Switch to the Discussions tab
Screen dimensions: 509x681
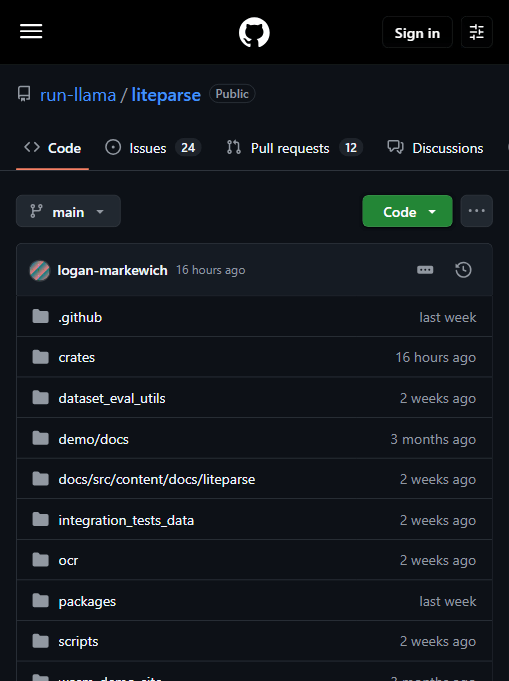[435, 148]
